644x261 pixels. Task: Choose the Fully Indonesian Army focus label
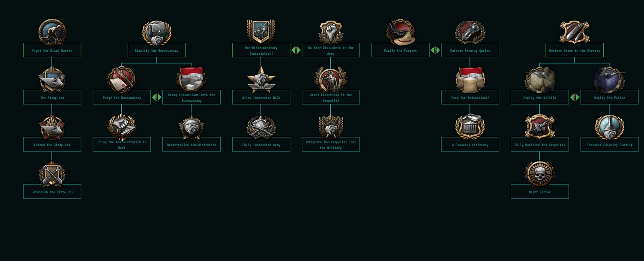[x=261, y=145]
